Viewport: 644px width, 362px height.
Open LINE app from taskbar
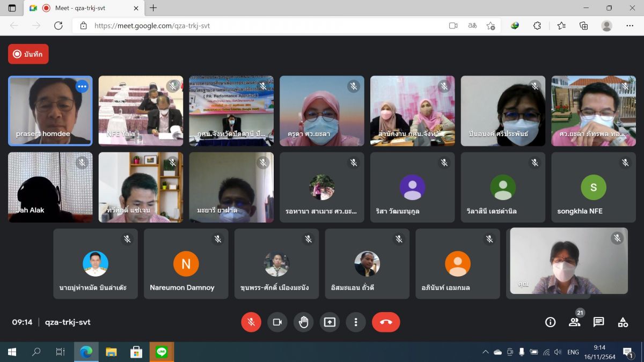coord(162,352)
